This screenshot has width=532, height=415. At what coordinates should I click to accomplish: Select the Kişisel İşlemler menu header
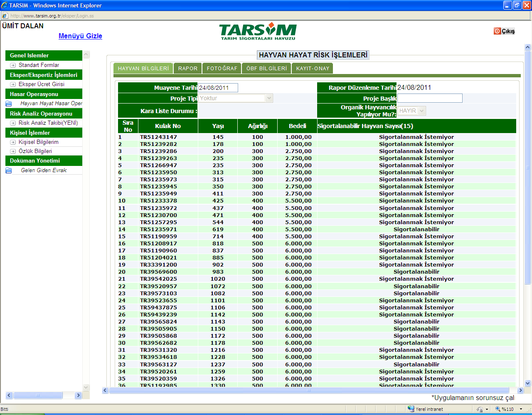tap(44, 133)
